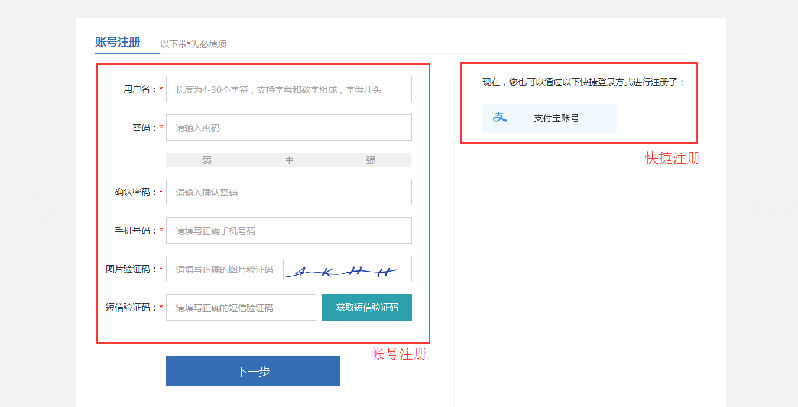This screenshot has width=798, height=407.
Task: Click the 密码 password input field
Action: (289, 128)
